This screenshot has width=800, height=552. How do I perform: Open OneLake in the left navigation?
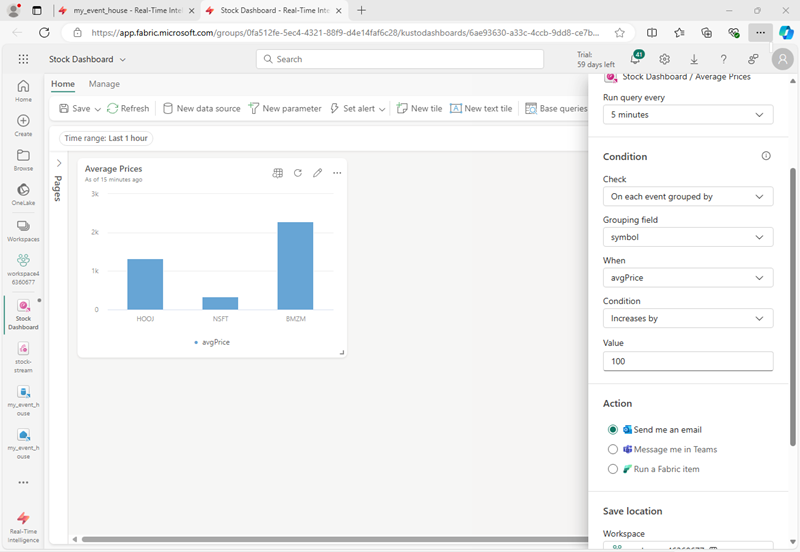coord(23,194)
